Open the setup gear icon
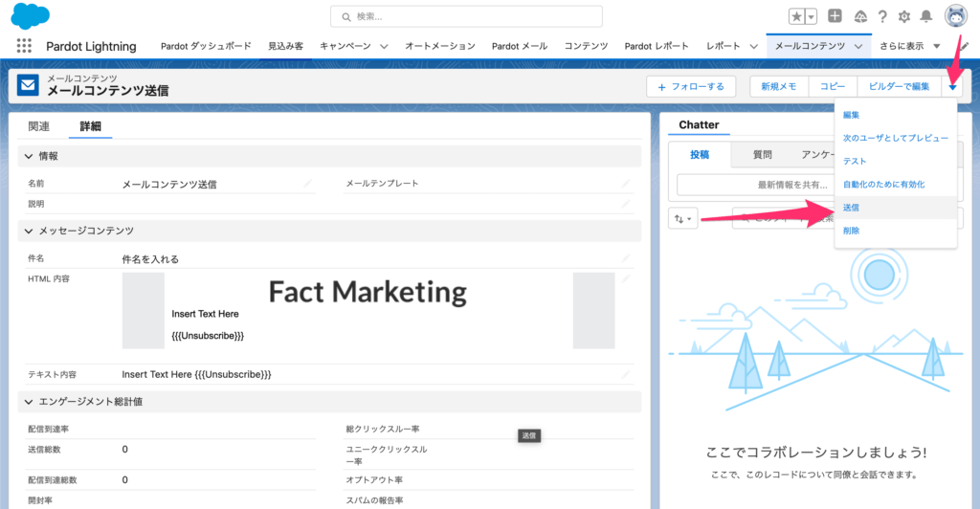The height and width of the screenshot is (509, 980). coord(903,17)
